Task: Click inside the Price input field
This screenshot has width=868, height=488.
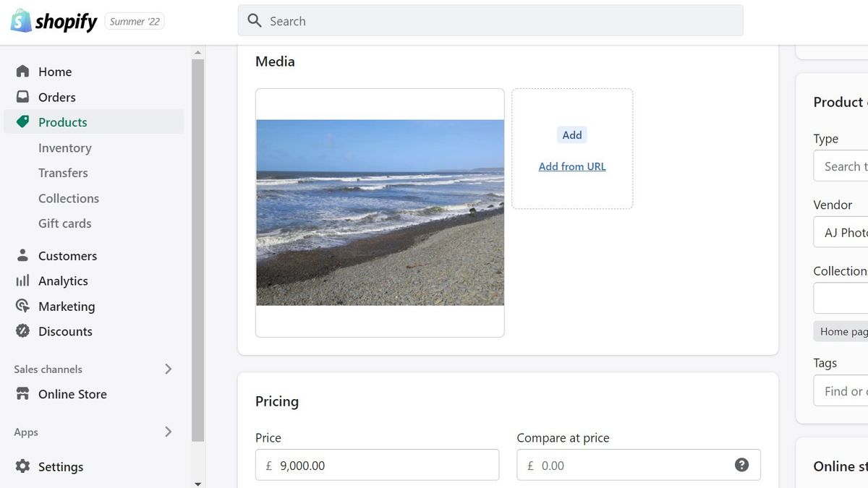Action: click(376, 465)
